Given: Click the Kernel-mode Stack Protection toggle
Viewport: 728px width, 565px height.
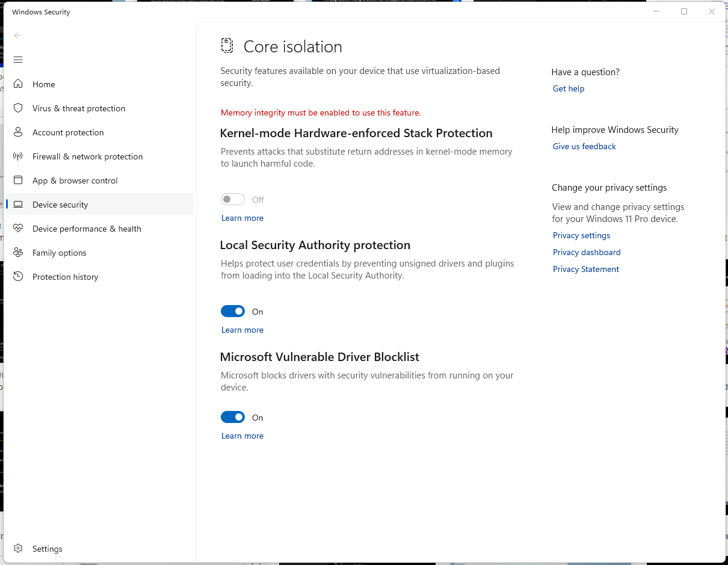Looking at the screenshot, I should (233, 199).
